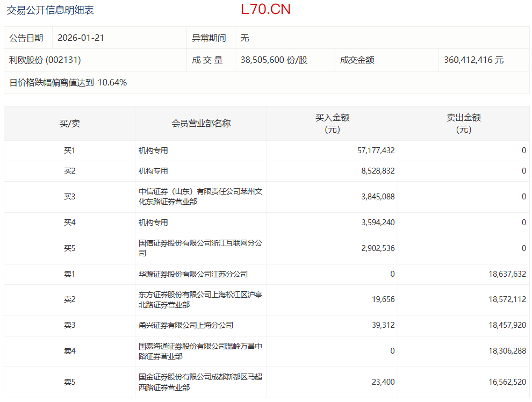532x402 pixels.
Task: Click the stock name 利欧股份 (002131)
Action: pos(45,60)
